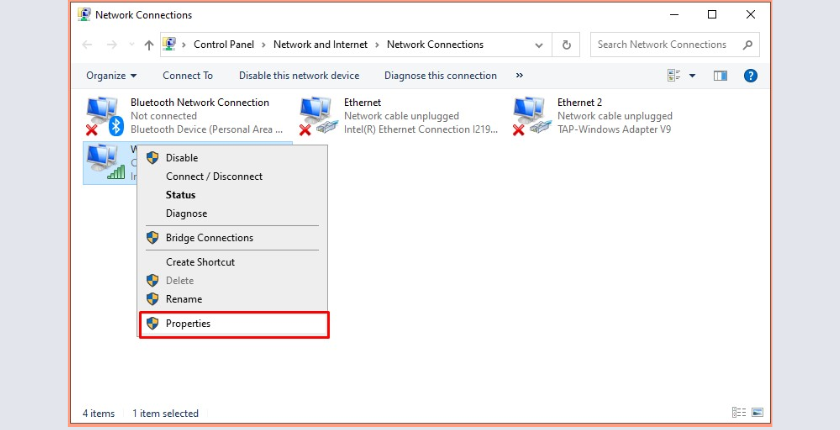Open recent locations dropdown arrow
The image size is (840, 430).
point(132,45)
